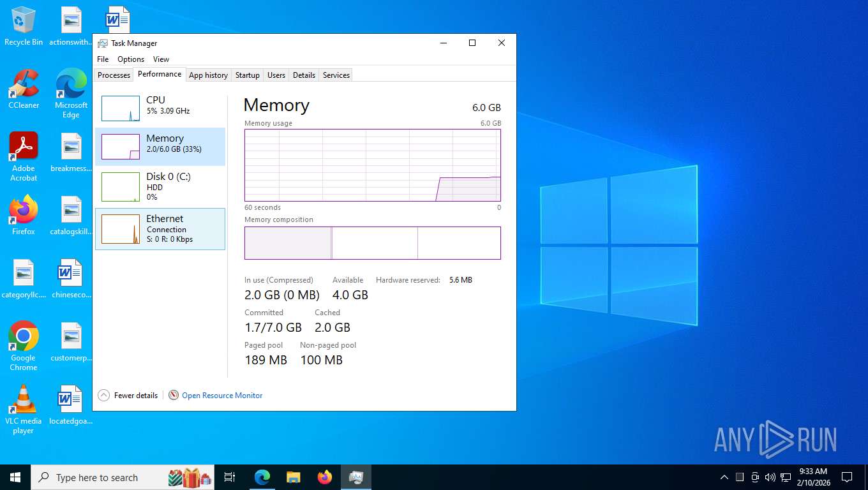Click the Committed value 1.7/7.0 GB
The width and height of the screenshot is (868, 490).
(x=273, y=328)
